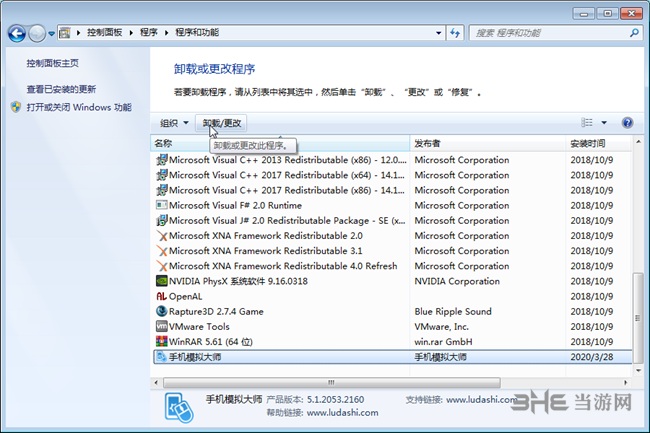Open 打开或关闭 Windows 功能 link
This screenshot has width=650, height=433.
pyautogui.click(x=79, y=107)
